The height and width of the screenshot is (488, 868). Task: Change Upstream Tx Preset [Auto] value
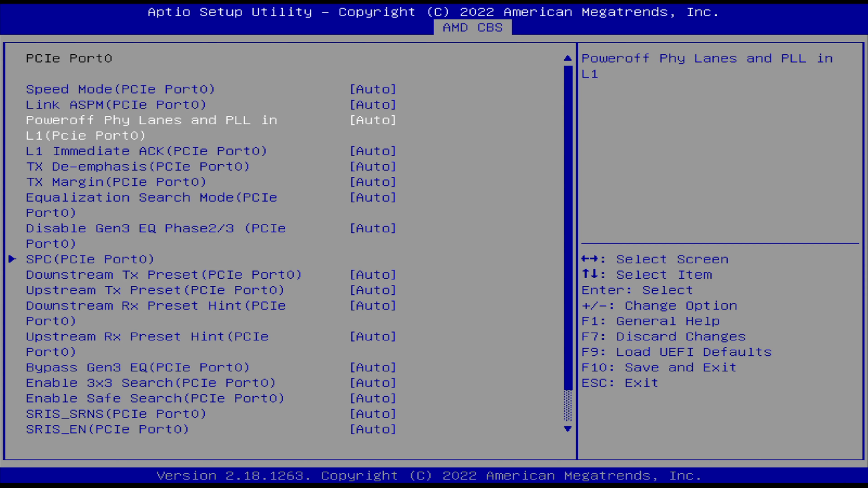point(373,290)
